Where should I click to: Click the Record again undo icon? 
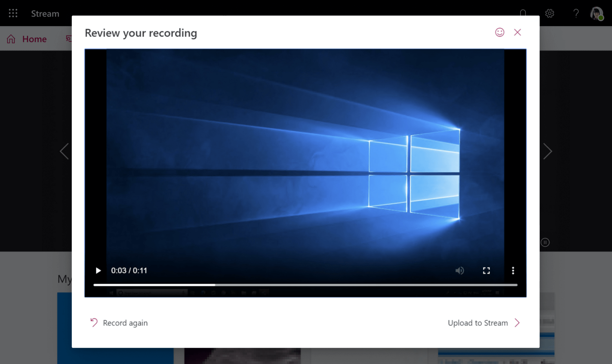click(94, 322)
